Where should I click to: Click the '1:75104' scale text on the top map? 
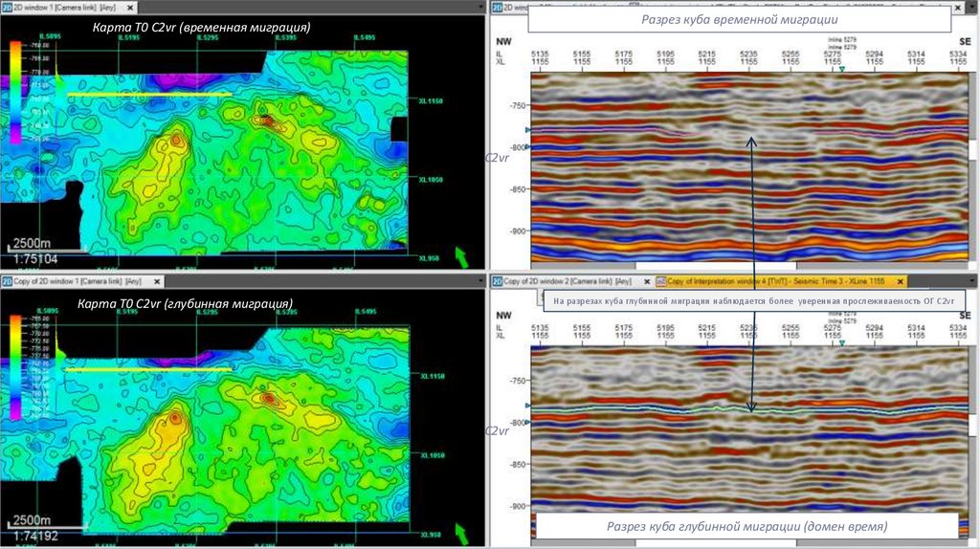coord(35,258)
